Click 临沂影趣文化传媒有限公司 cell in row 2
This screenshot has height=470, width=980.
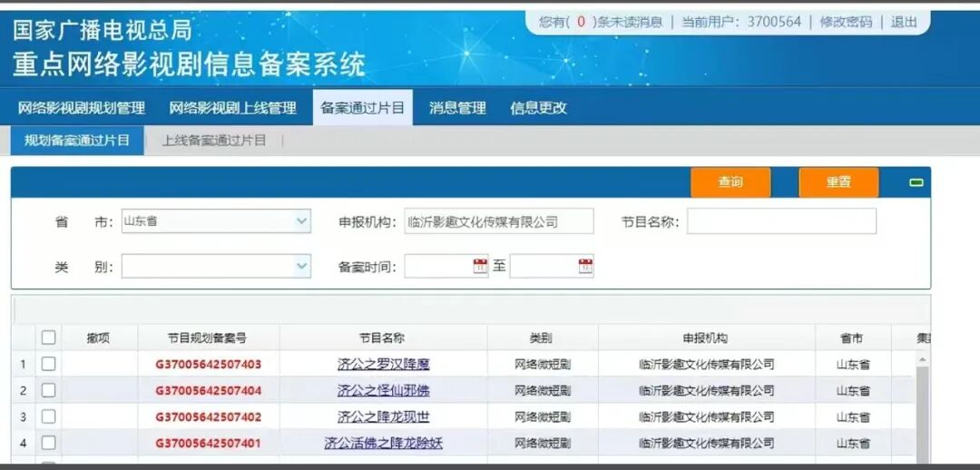707,391
